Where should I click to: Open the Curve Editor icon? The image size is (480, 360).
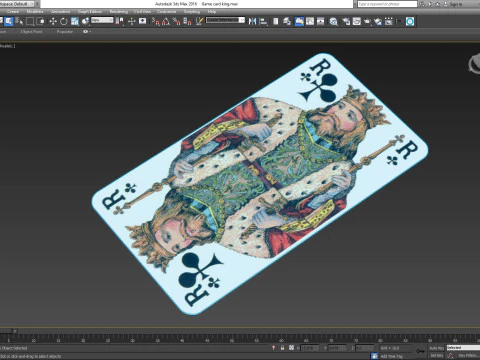(x=310, y=21)
